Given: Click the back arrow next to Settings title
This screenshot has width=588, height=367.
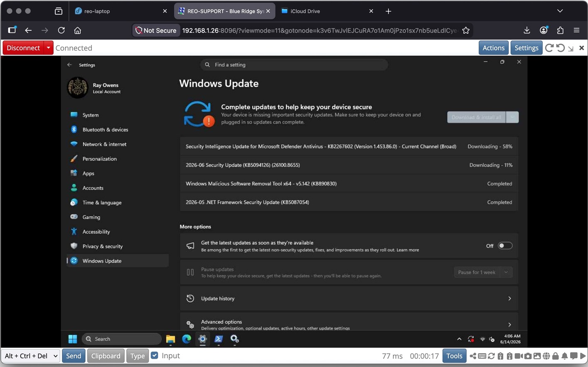Looking at the screenshot, I should (69, 65).
